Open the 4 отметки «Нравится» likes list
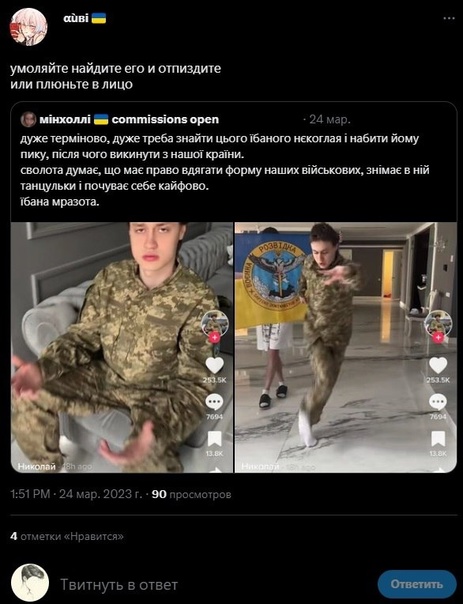Screen dimensions: 463x604 [x=67, y=536]
